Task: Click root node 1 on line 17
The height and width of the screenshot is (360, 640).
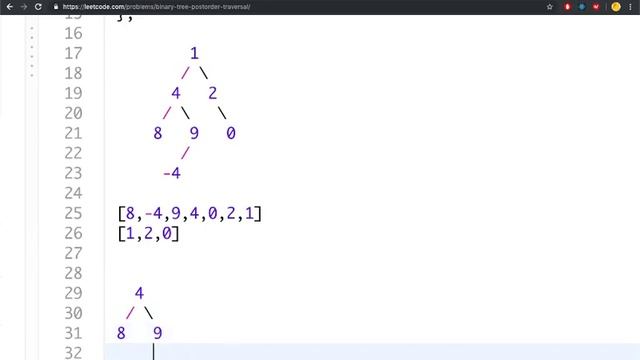Action: [194, 53]
